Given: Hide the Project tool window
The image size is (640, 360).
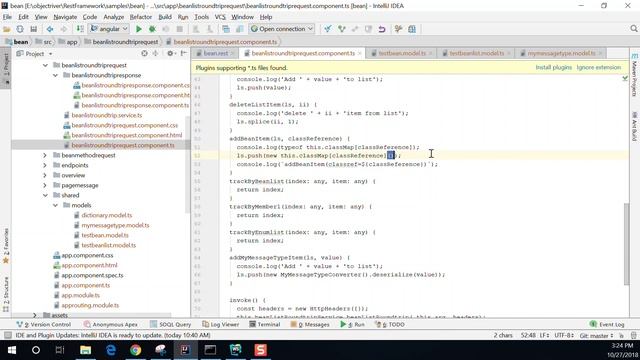Looking at the screenshot, I should click(184, 53).
